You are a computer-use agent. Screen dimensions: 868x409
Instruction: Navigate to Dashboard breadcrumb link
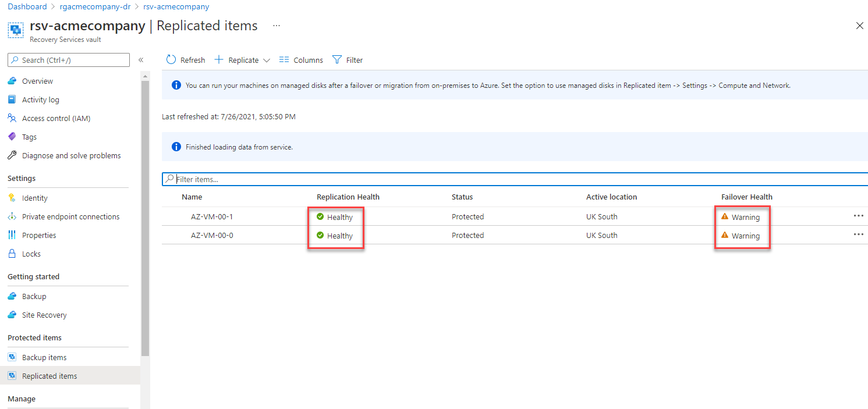(x=27, y=6)
